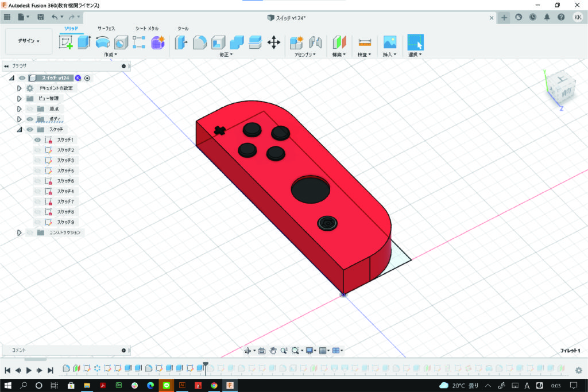Hide the ボディ folder with eye icon
Image resolution: width=588 pixels, height=392 pixels.
(x=30, y=119)
